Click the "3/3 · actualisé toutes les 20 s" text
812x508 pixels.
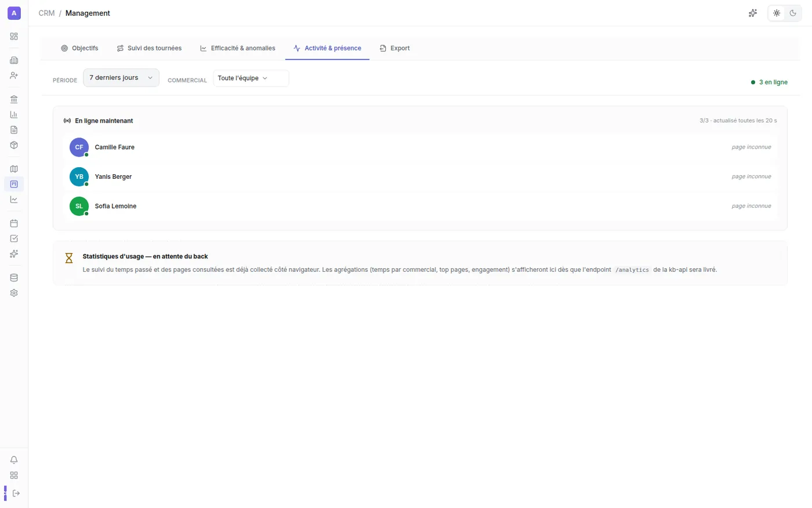[x=738, y=121]
